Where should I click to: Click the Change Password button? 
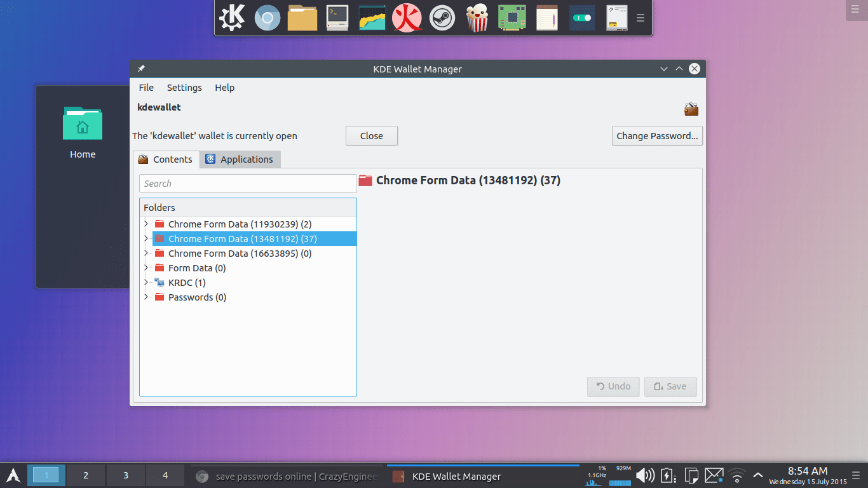click(657, 136)
